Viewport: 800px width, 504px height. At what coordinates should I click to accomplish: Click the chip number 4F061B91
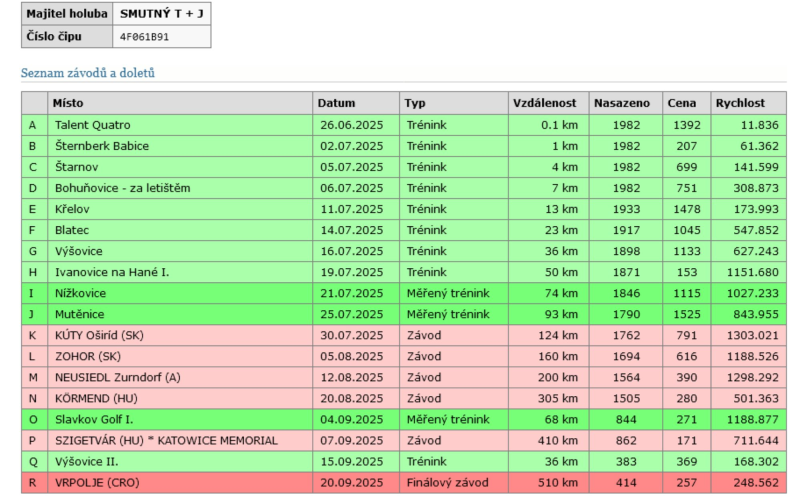point(144,38)
